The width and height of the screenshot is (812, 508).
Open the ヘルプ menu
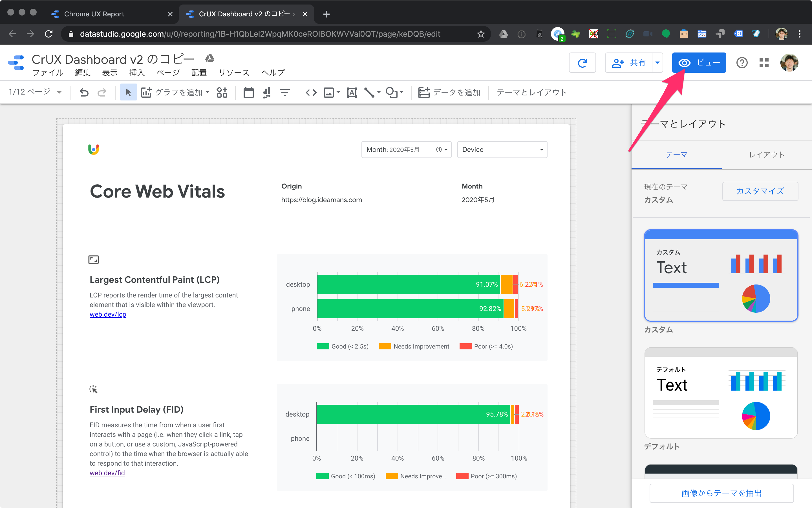click(273, 73)
